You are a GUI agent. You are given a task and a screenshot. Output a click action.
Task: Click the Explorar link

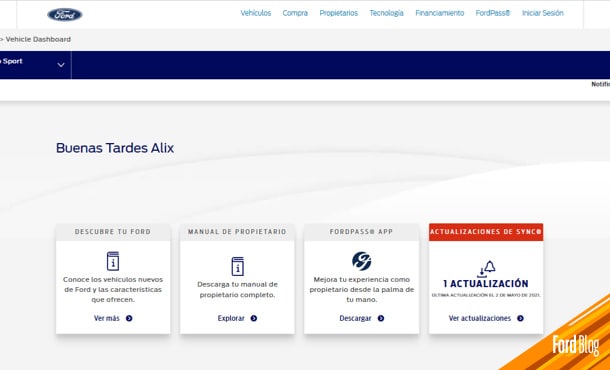pyautogui.click(x=231, y=318)
